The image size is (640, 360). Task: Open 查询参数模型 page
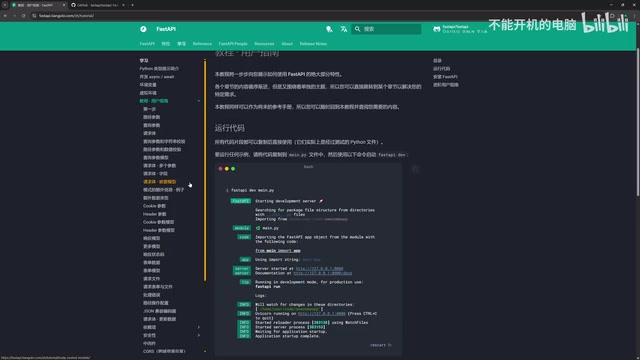pos(156,158)
